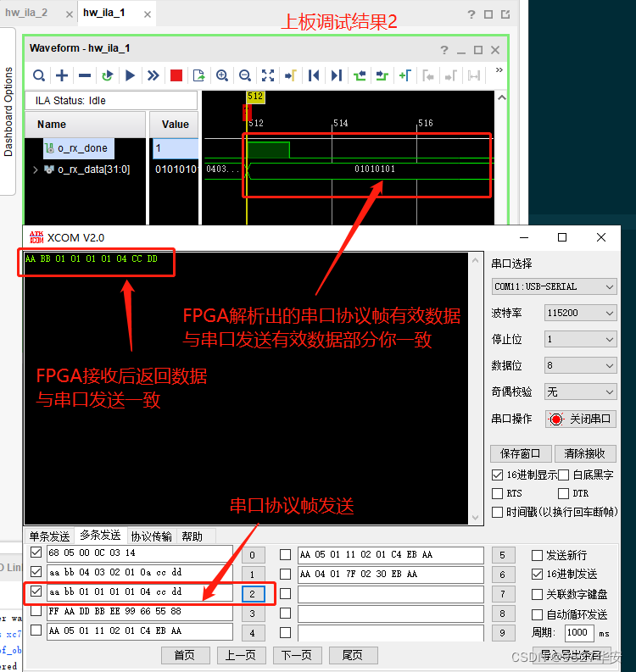
Task: Toggle the 16进制发送 hex send checkbox
Action: point(537,574)
